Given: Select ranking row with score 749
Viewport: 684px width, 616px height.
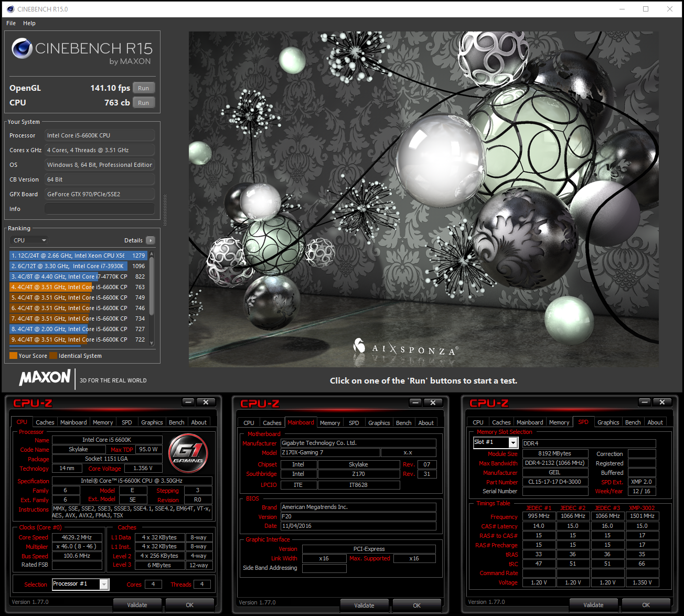Looking at the screenshot, I should pos(79,298).
